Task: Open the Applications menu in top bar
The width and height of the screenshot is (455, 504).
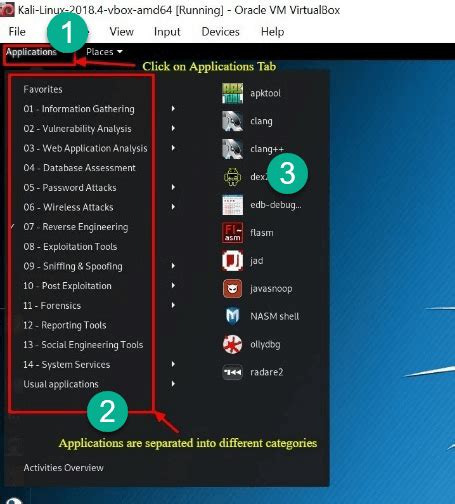Action: click(31, 52)
